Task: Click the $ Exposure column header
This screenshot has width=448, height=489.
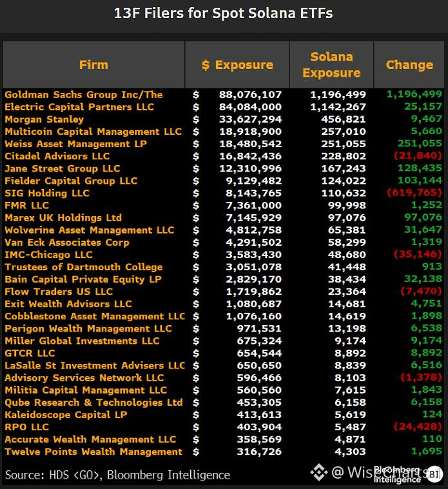Action: [237, 65]
